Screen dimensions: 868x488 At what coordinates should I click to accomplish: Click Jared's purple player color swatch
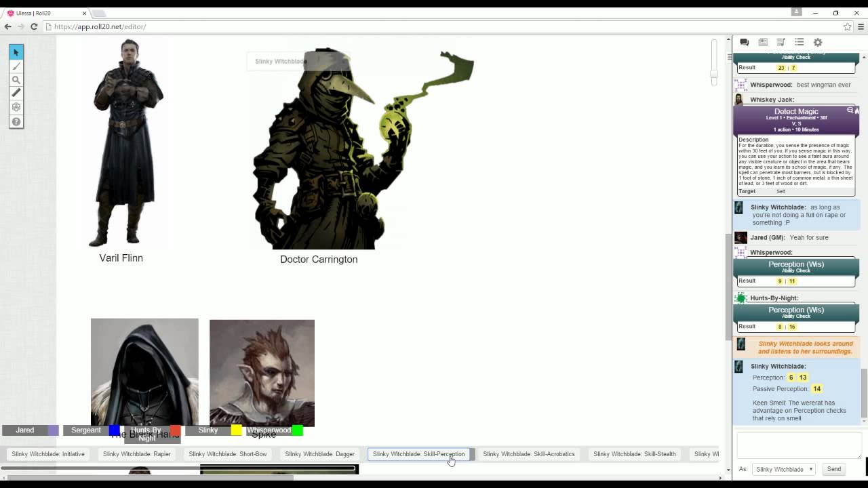tap(53, 430)
